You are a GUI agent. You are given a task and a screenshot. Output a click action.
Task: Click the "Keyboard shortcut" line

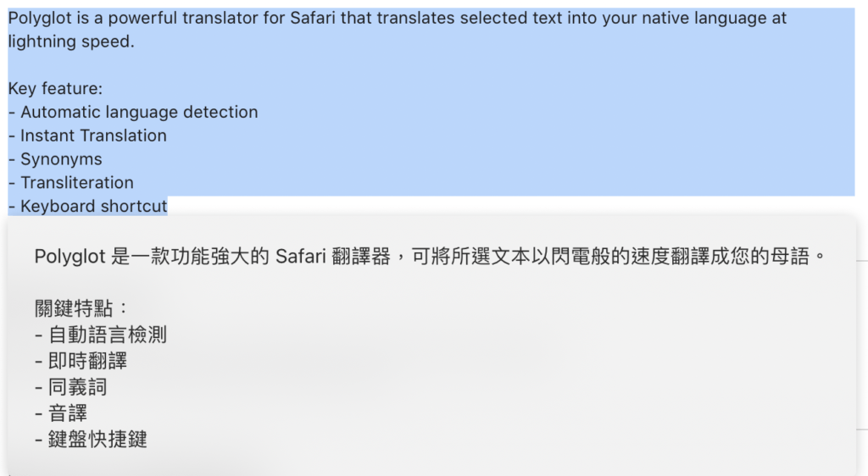[x=87, y=206]
